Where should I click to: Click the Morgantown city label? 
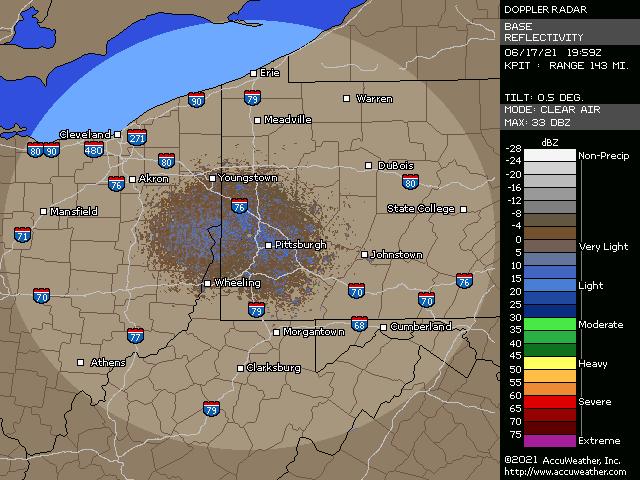click(x=314, y=331)
